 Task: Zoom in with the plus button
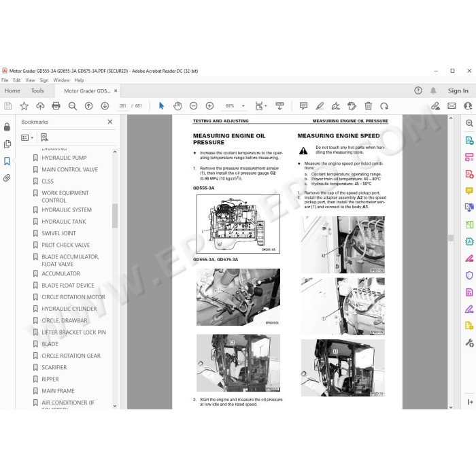[x=209, y=106]
